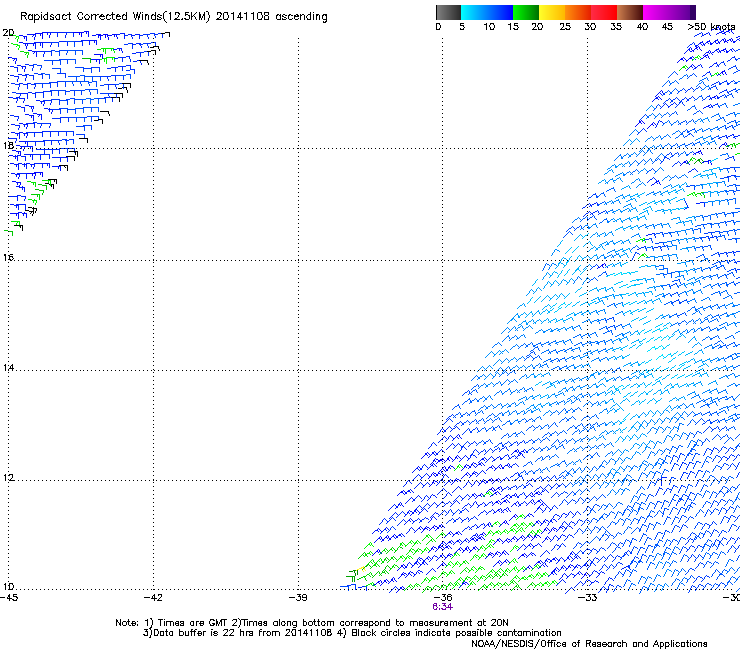Click the latitude '16' axis label
740x650 pixels.
click(8, 258)
